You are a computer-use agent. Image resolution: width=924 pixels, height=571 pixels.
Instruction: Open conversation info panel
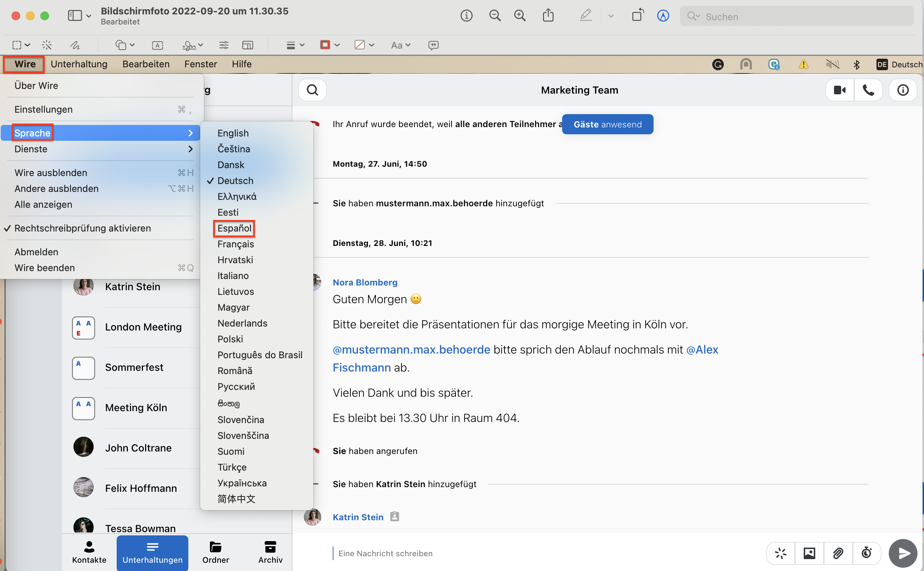pyautogui.click(x=903, y=90)
